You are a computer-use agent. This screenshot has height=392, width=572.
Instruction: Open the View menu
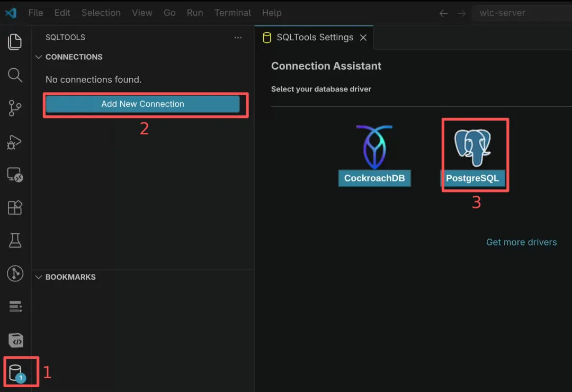142,13
